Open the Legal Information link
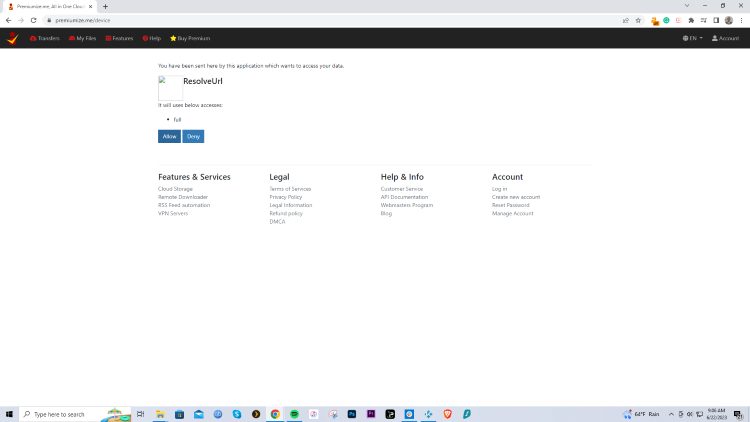 (291, 205)
